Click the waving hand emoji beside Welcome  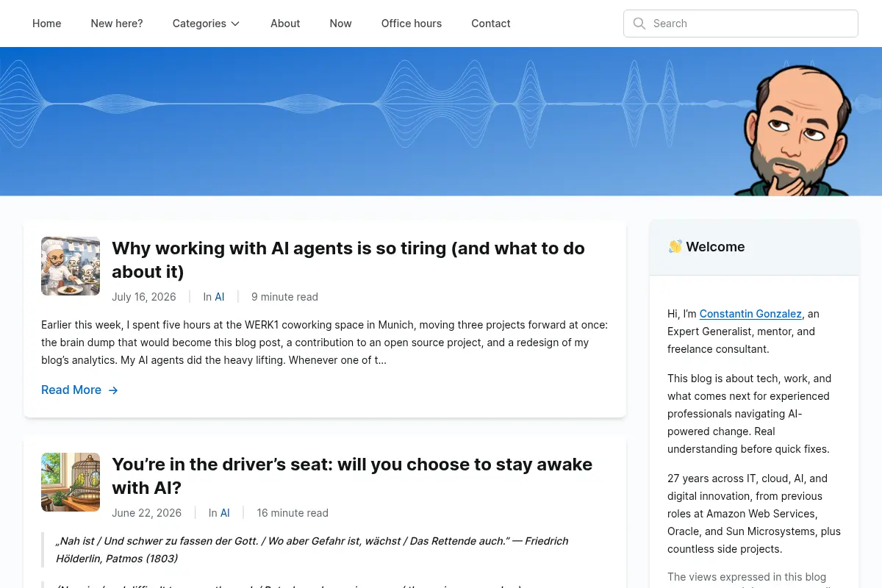675,247
